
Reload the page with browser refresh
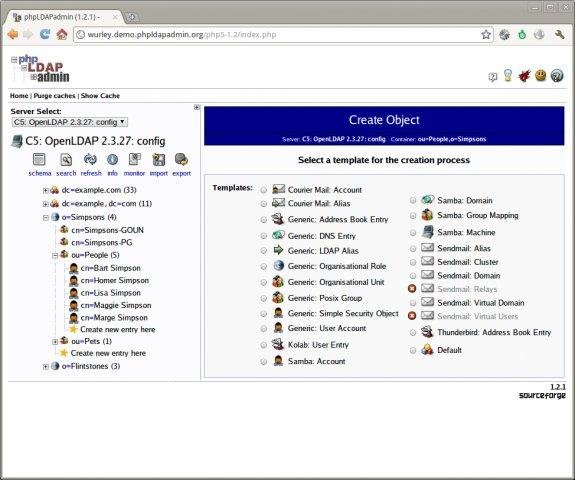(45, 34)
